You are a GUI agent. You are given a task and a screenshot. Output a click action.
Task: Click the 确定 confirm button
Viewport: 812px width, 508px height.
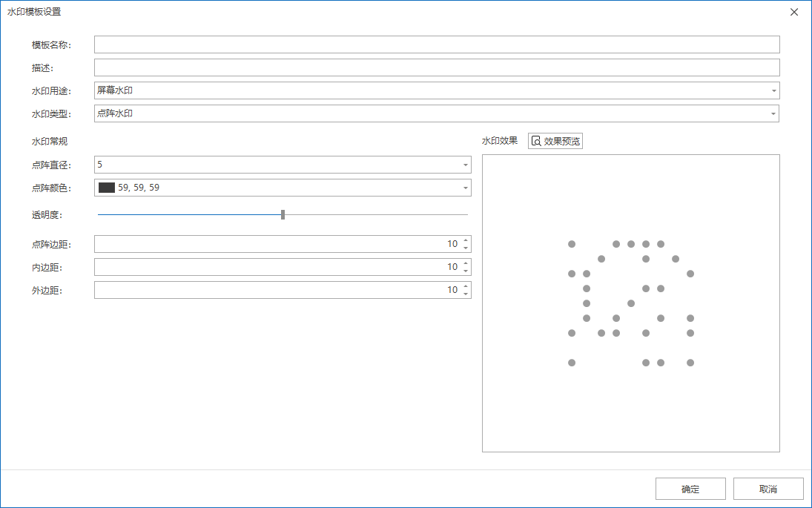click(x=690, y=489)
